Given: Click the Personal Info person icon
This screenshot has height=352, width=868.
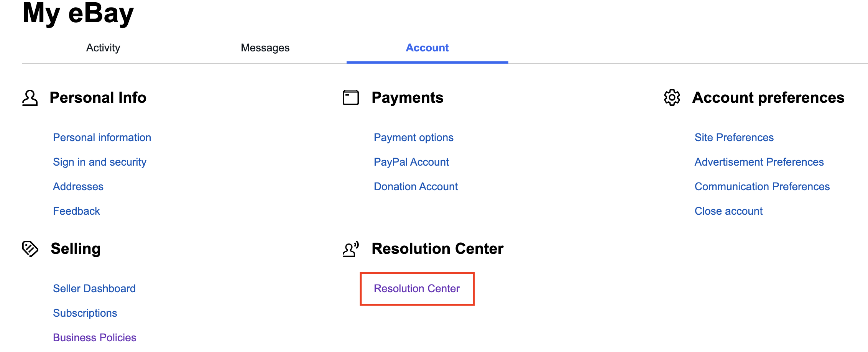Looking at the screenshot, I should click(30, 98).
